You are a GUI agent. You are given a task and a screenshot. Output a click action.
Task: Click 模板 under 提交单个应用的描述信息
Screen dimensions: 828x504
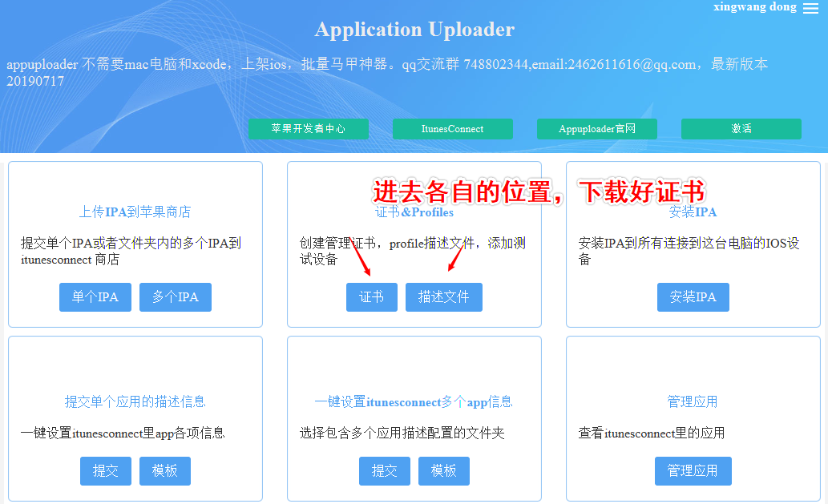pos(165,471)
